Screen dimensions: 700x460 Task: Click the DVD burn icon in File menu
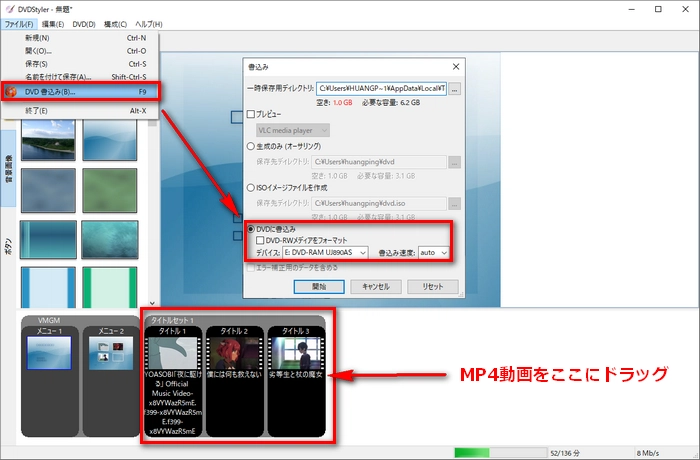(12, 92)
